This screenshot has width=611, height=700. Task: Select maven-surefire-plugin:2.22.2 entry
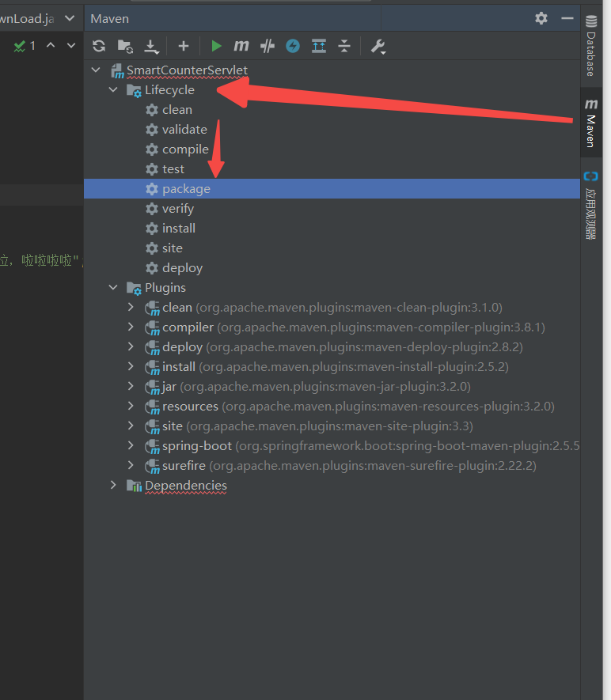tap(332, 466)
